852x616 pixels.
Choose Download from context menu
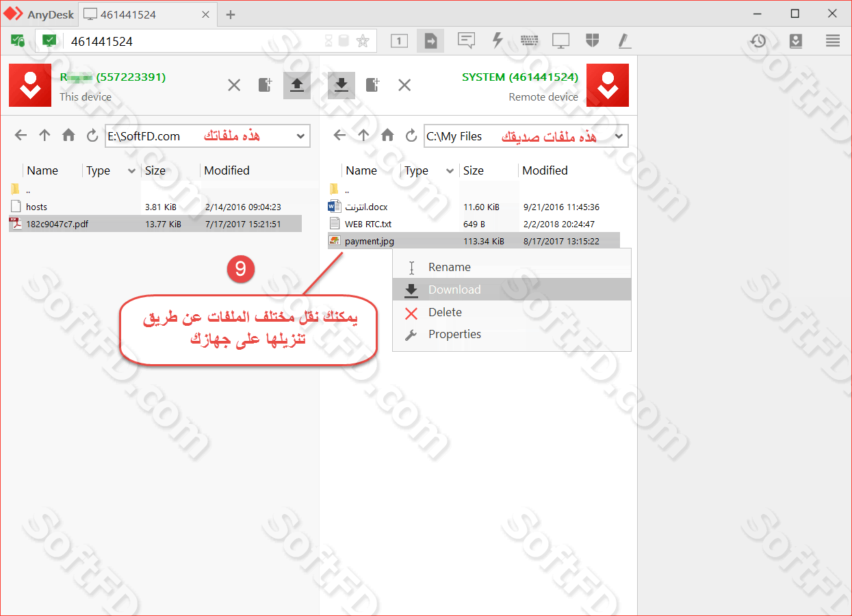tap(511, 290)
